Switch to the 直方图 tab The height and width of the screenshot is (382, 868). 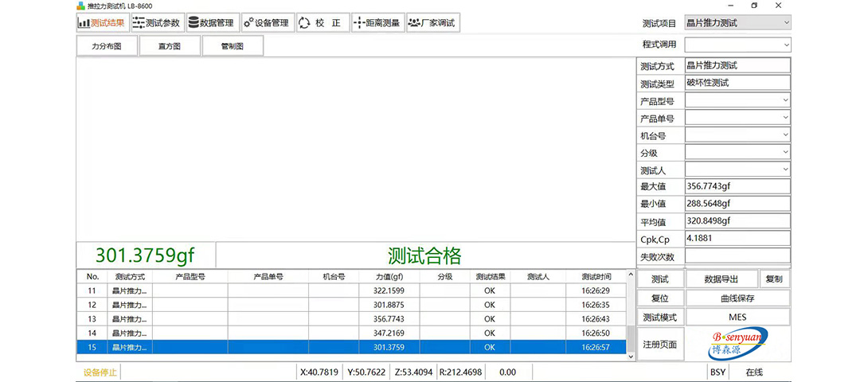pos(169,46)
